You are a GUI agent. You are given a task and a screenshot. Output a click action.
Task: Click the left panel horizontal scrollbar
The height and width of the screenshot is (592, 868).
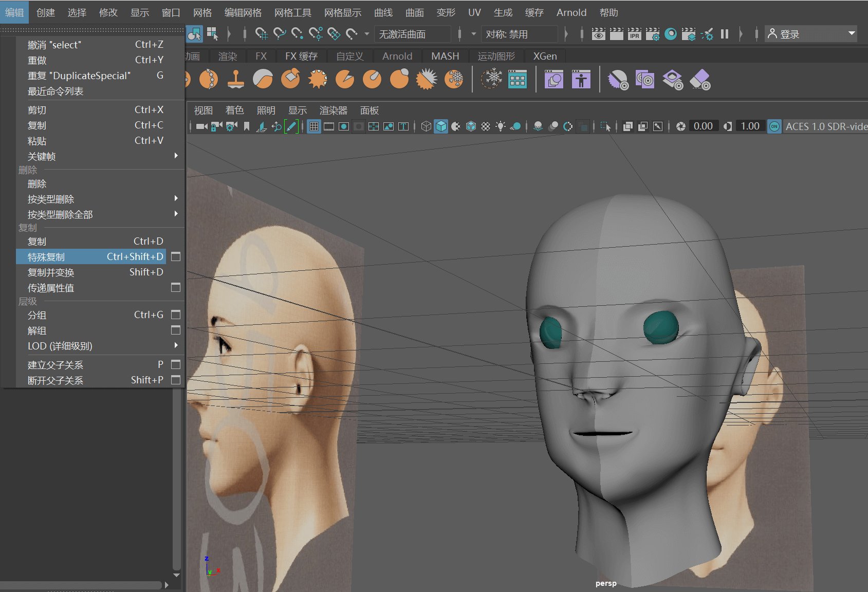click(81, 585)
